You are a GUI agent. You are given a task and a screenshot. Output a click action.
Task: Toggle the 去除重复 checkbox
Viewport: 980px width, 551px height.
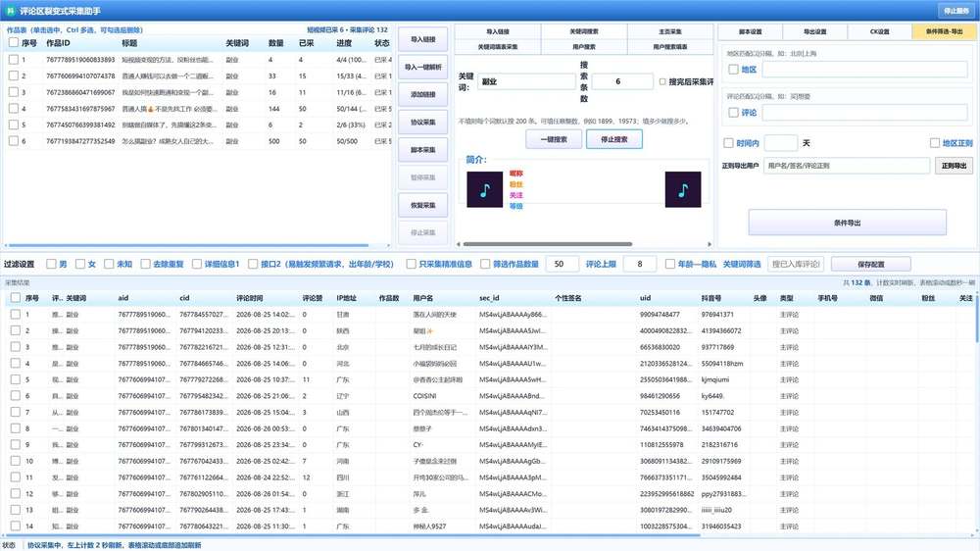pos(146,264)
